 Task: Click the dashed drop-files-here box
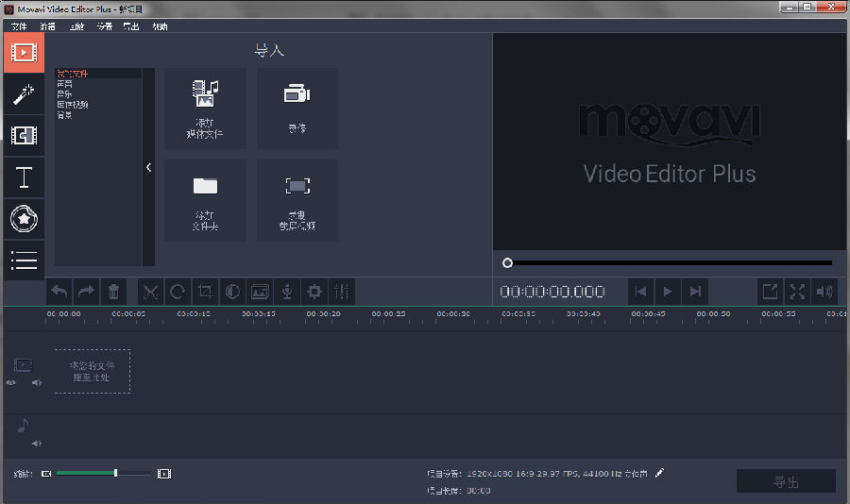click(x=93, y=371)
